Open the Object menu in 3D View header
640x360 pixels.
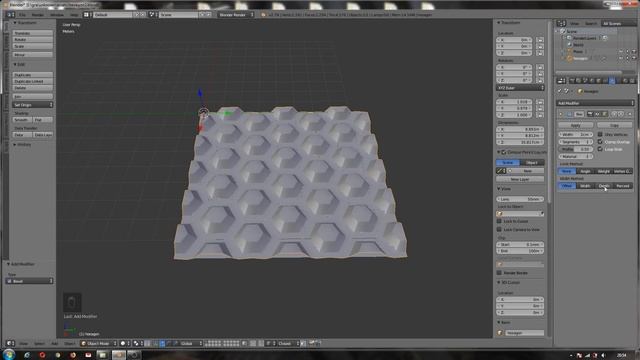click(70, 343)
